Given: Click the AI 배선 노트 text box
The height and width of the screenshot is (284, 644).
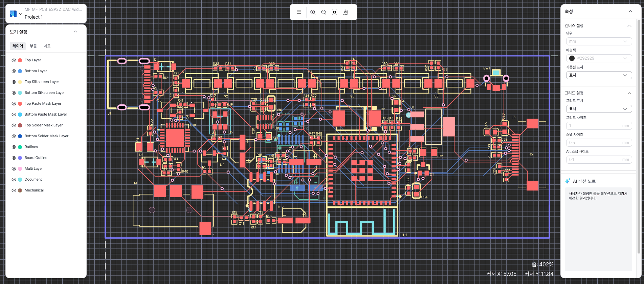Looking at the screenshot, I should [598, 229].
